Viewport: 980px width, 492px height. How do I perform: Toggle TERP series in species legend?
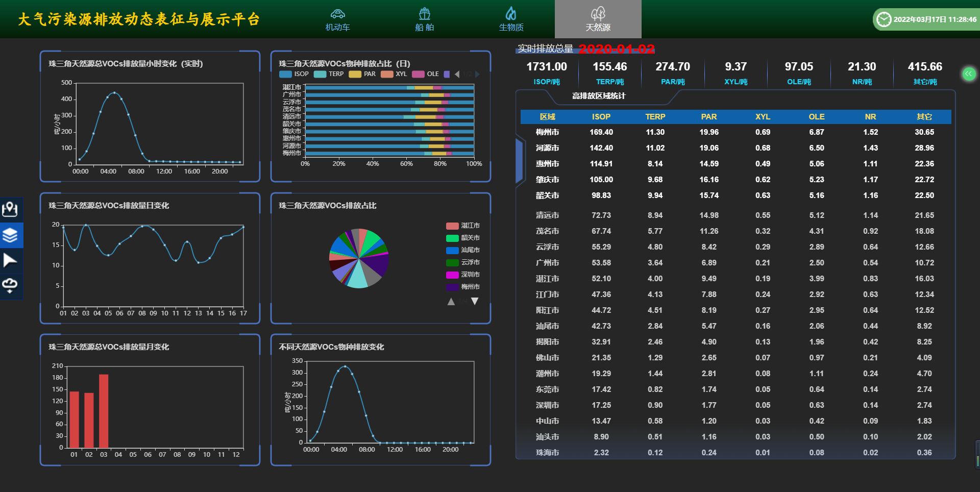(x=329, y=74)
